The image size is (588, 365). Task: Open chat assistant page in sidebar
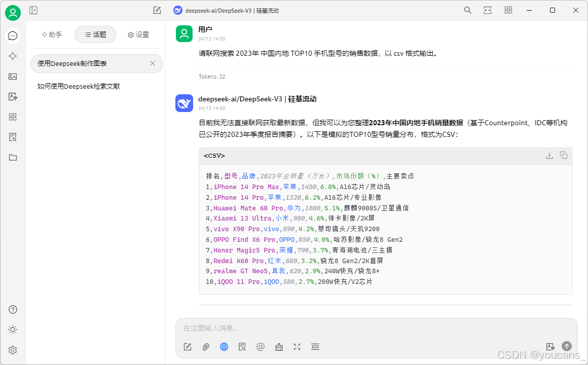point(13,35)
